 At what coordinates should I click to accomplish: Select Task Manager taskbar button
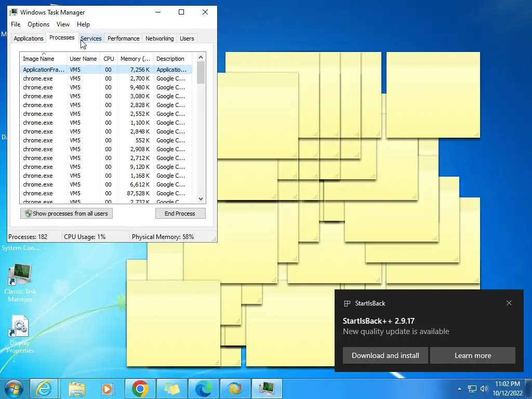click(x=267, y=389)
